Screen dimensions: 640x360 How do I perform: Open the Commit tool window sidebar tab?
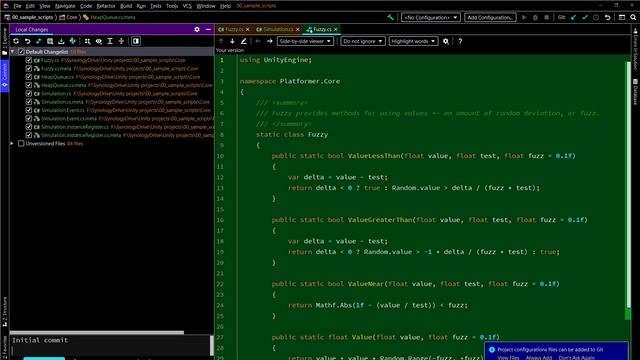coord(4,76)
